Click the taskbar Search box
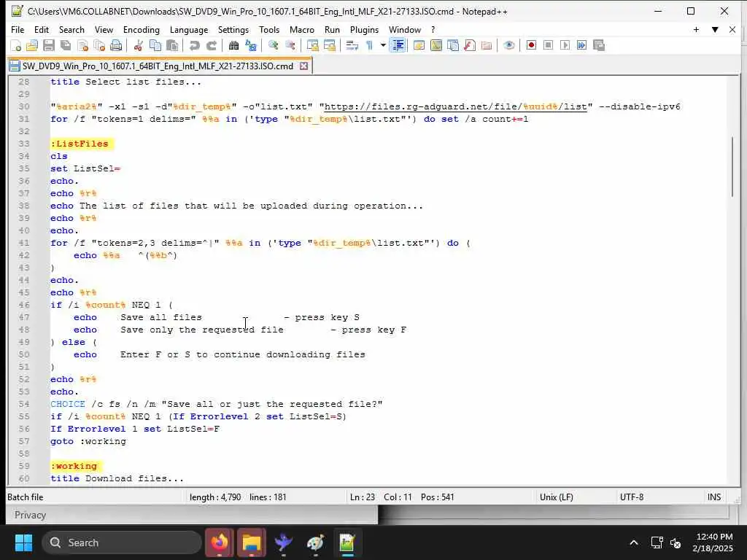This screenshot has width=747, height=560. pos(122,542)
